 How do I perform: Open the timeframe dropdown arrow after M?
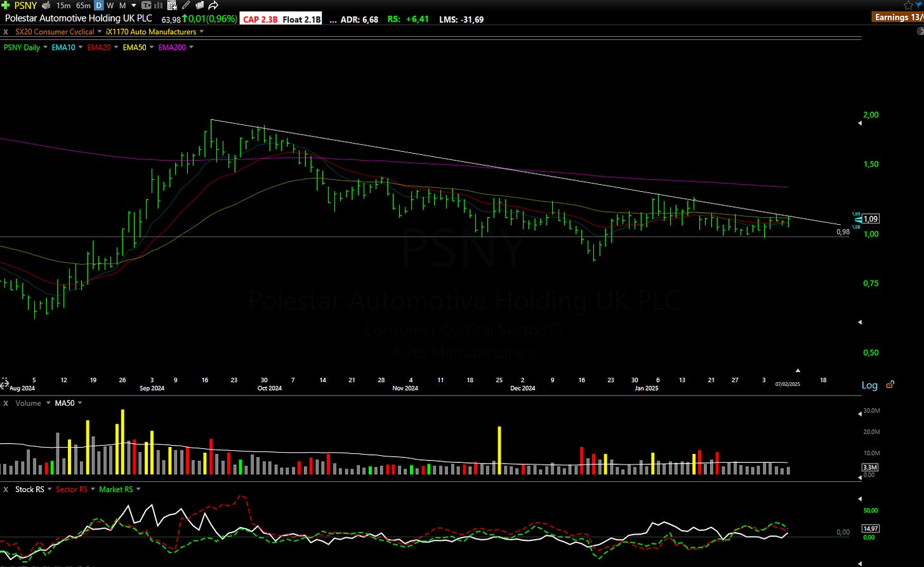[x=133, y=5]
